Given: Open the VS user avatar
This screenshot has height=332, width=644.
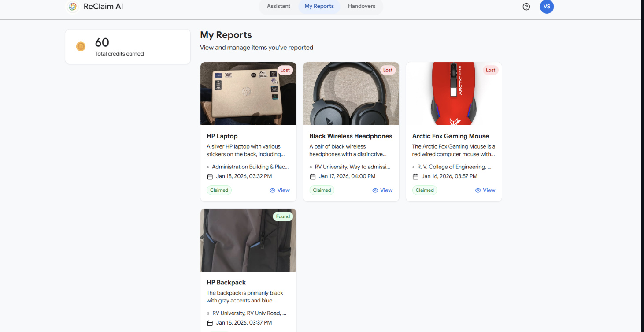Looking at the screenshot, I should click(547, 7).
